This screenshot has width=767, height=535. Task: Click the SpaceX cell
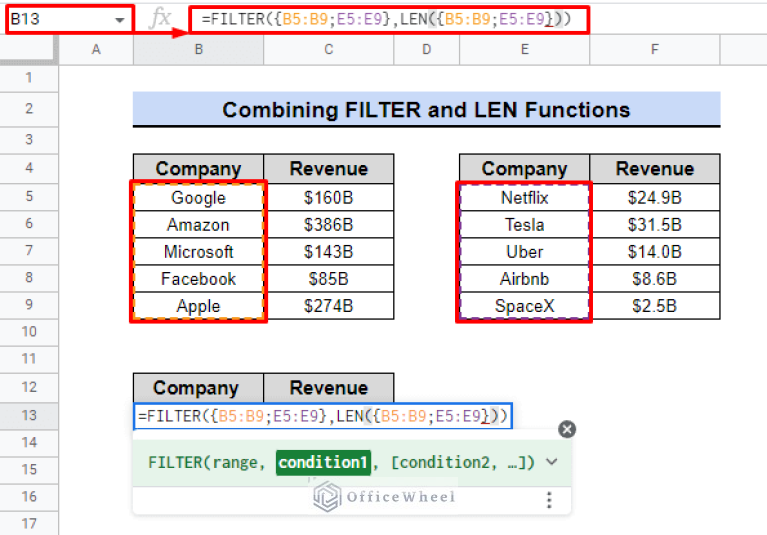(x=525, y=306)
